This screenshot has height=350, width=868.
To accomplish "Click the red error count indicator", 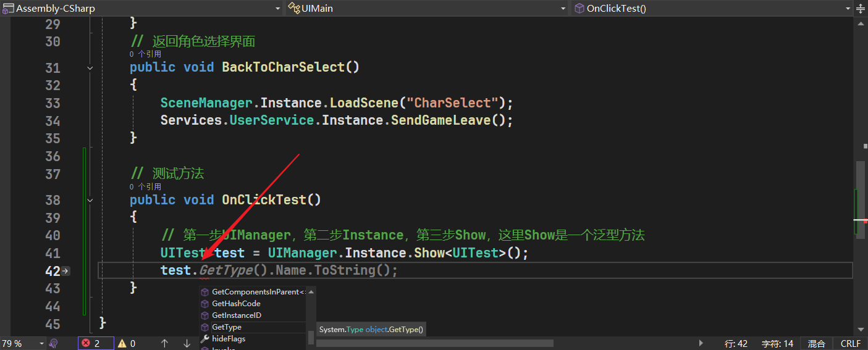I will (95, 343).
